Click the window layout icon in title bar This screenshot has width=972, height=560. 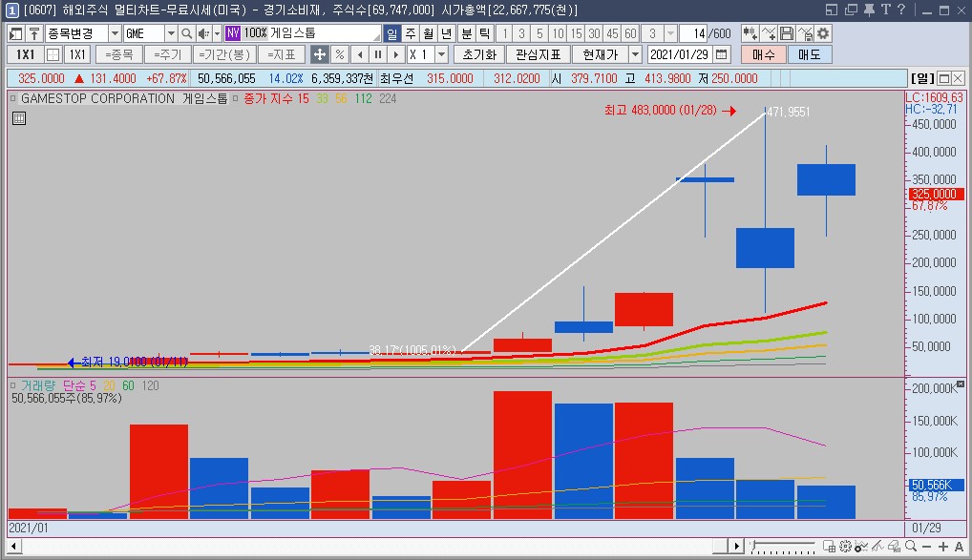832,10
